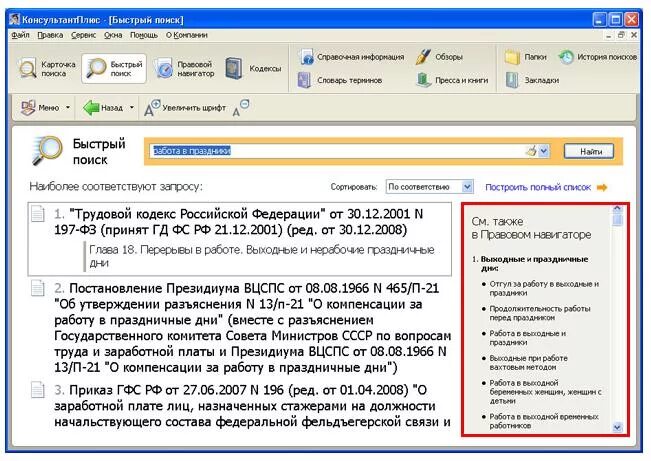Click Увеличить шрифт icon
The height and width of the screenshot is (461, 651).
pos(152,108)
